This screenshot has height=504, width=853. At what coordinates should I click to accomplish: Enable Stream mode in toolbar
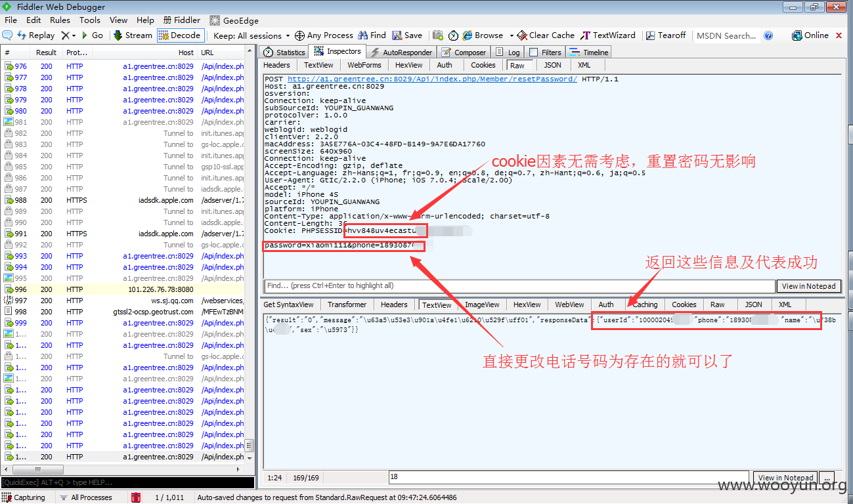[133, 35]
